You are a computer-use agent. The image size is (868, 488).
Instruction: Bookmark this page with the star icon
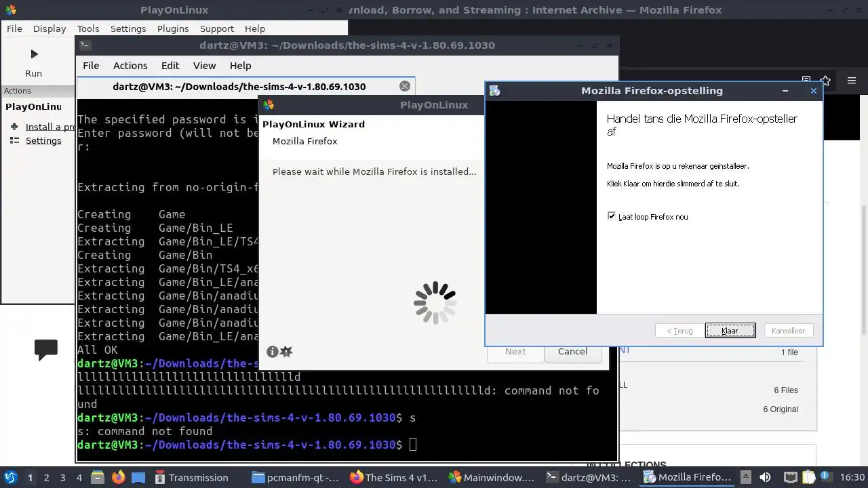click(825, 81)
